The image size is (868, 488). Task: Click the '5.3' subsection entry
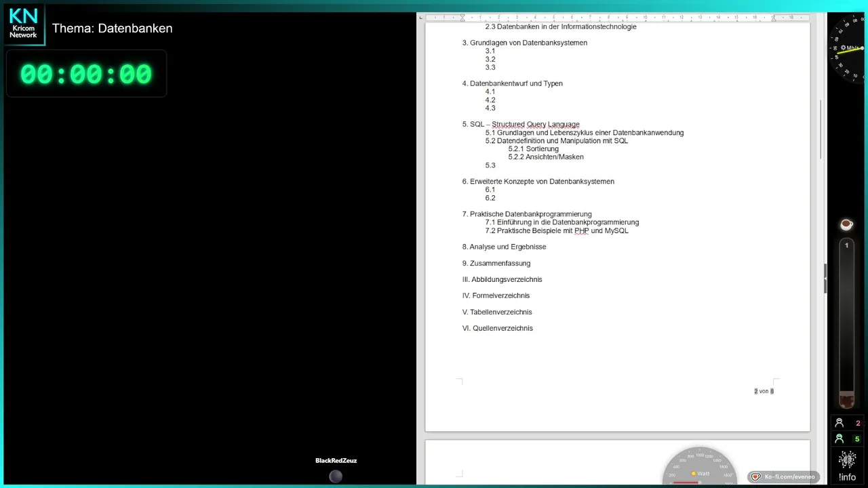(x=490, y=165)
